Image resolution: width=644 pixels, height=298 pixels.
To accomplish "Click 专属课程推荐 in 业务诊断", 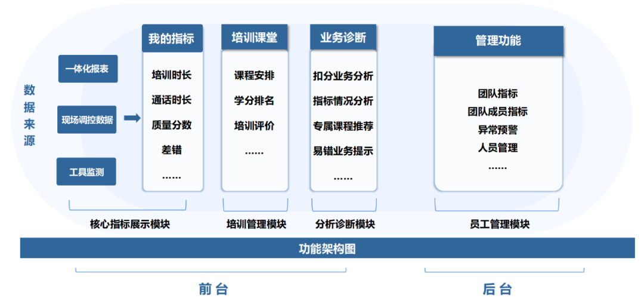I will pyautogui.click(x=343, y=126).
